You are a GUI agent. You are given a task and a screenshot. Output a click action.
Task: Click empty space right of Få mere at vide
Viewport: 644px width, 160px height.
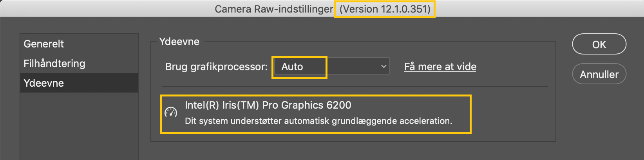tap(513, 67)
